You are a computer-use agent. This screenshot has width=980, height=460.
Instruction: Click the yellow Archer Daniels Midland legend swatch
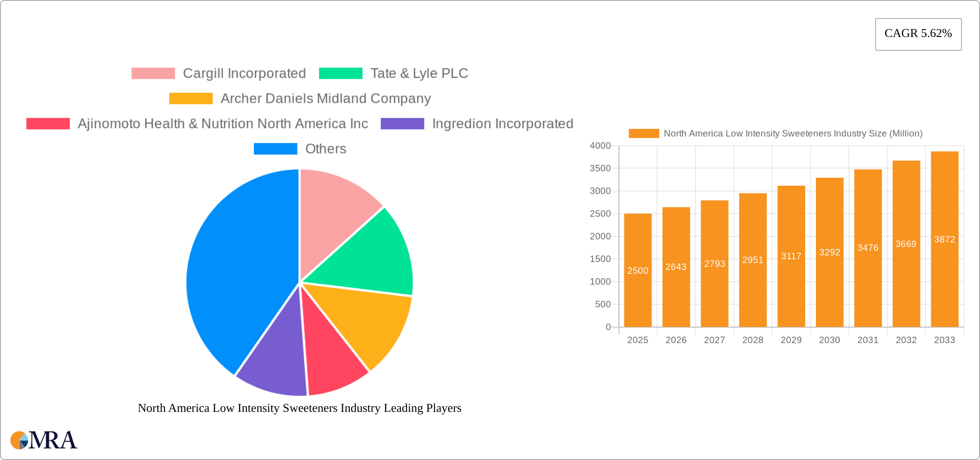tap(190, 98)
